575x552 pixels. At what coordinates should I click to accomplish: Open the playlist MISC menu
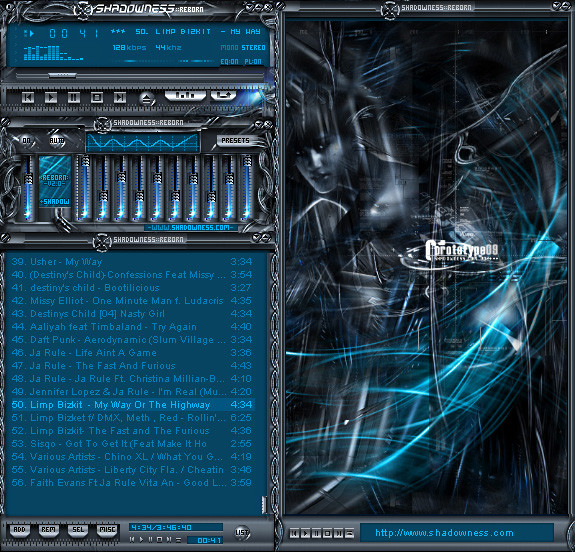point(107,530)
